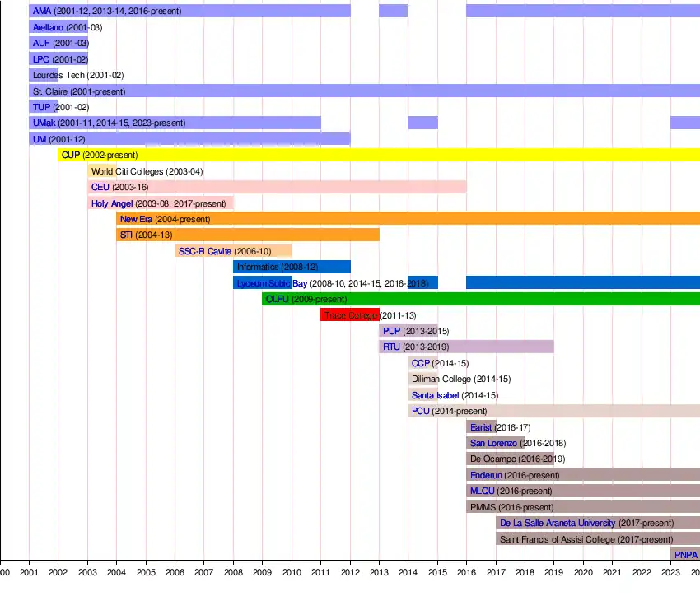Click the 2005 year axis label
This screenshot has width=700, height=601.
tap(146, 572)
